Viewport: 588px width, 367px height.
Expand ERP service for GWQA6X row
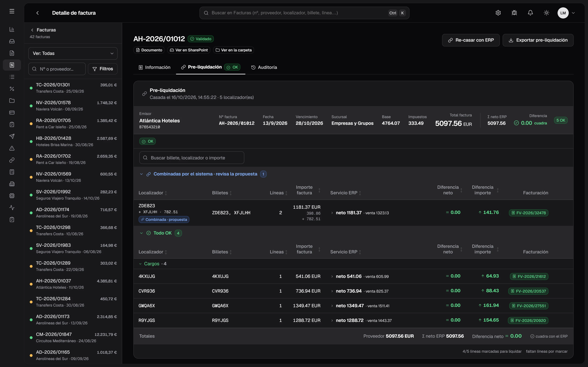332,306
